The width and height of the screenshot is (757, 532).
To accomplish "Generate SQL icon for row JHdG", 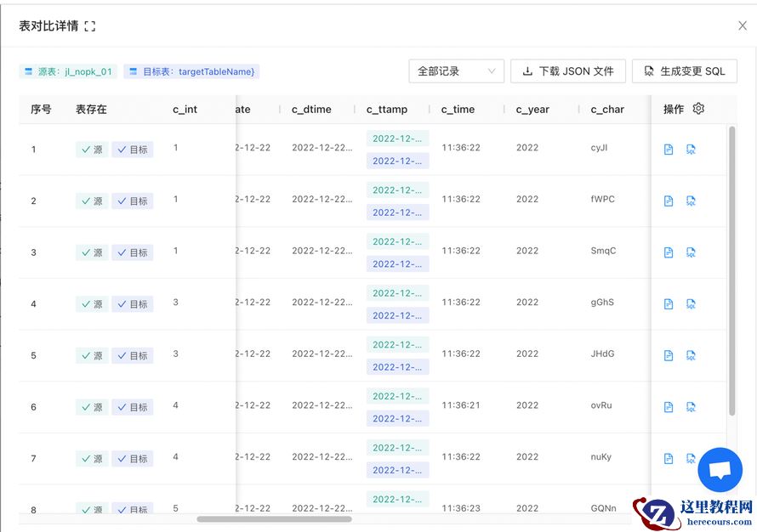I will (691, 356).
